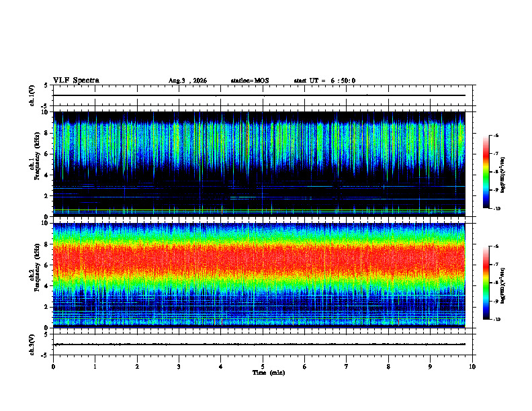The height and width of the screenshot is (411, 532).
Task: Click time axis tick label "5"
Action: (263, 367)
